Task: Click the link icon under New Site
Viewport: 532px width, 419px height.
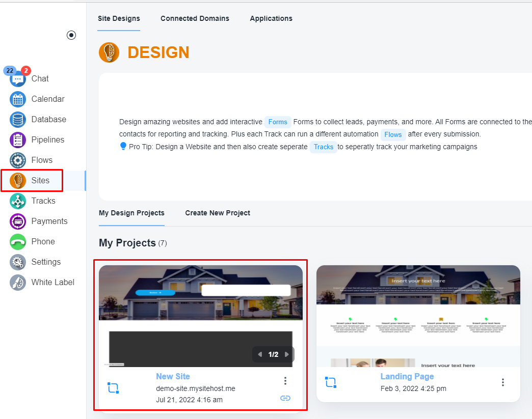Action: 285,398
